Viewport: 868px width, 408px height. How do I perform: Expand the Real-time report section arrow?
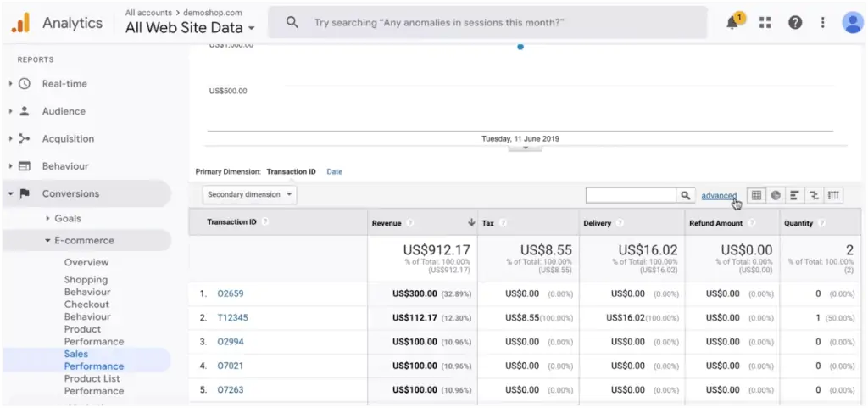coord(10,84)
